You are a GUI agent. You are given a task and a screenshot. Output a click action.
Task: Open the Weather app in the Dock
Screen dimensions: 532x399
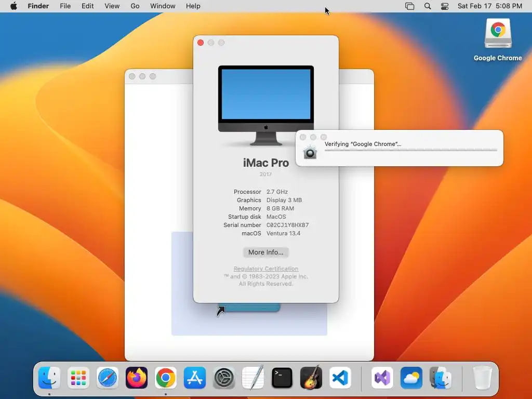pyautogui.click(x=411, y=378)
